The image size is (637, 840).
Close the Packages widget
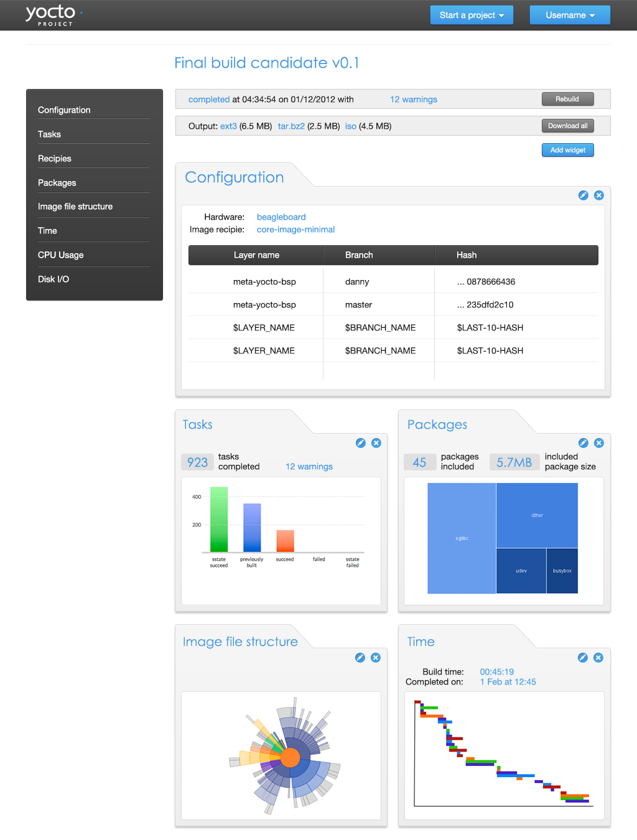[599, 443]
